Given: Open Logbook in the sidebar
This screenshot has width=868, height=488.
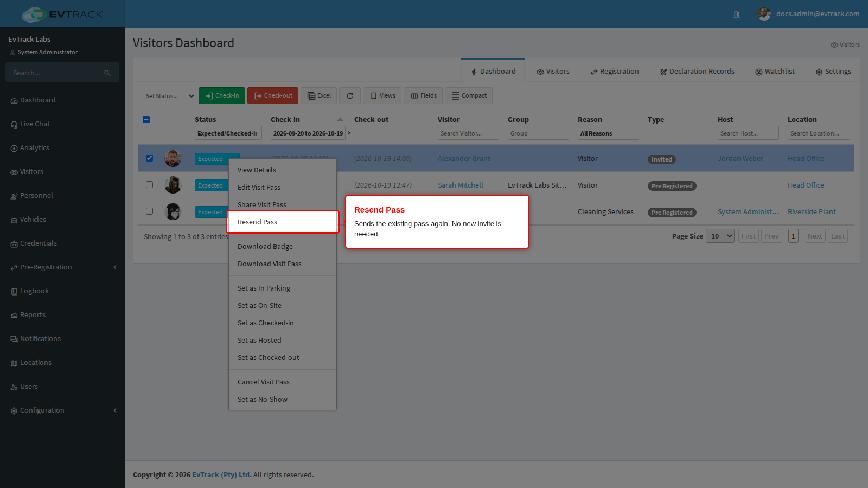Looking at the screenshot, I should 34,291.
